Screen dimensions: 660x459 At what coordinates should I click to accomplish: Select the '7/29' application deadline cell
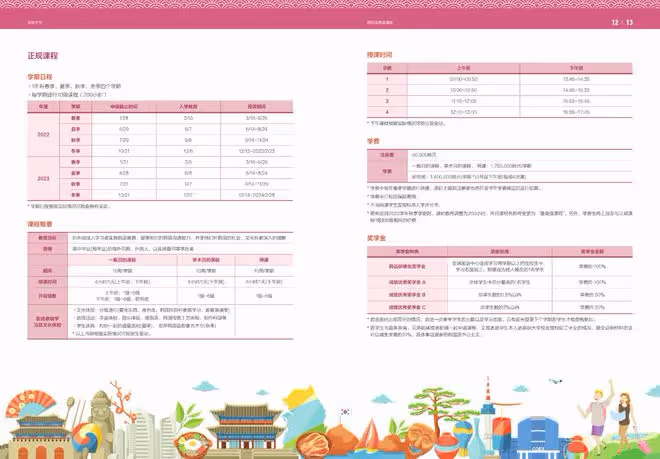124,140
